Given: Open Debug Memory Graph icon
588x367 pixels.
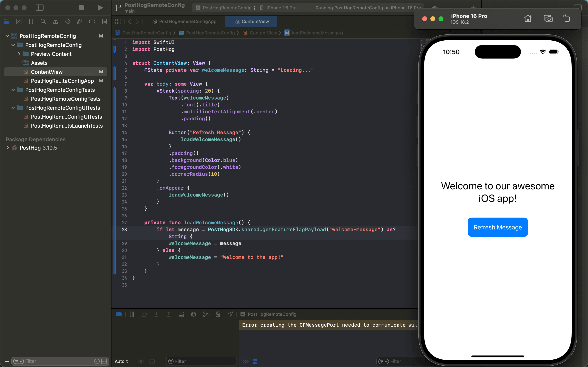Looking at the screenshot, I should pyautogui.click(x=206, y=314).
